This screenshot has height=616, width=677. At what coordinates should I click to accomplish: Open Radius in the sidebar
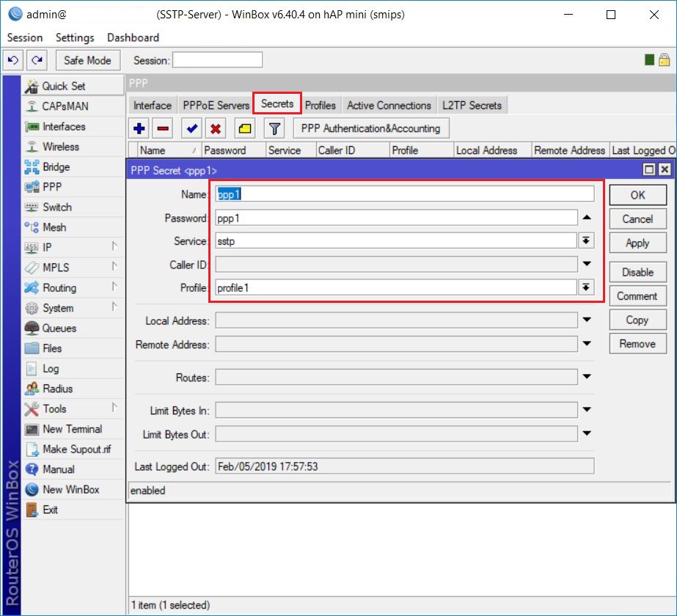coord(73,389)
